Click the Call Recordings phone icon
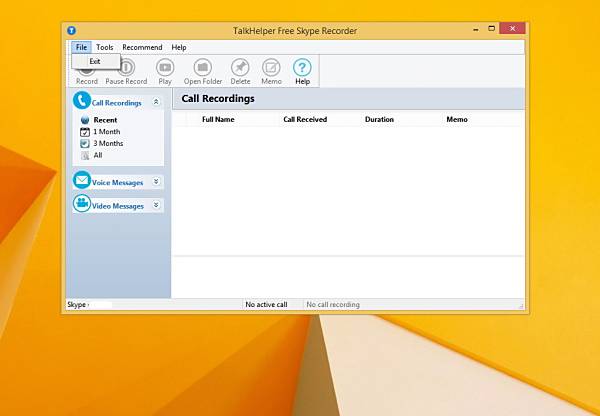The image size is (600, 416). (x=82, y=101)
